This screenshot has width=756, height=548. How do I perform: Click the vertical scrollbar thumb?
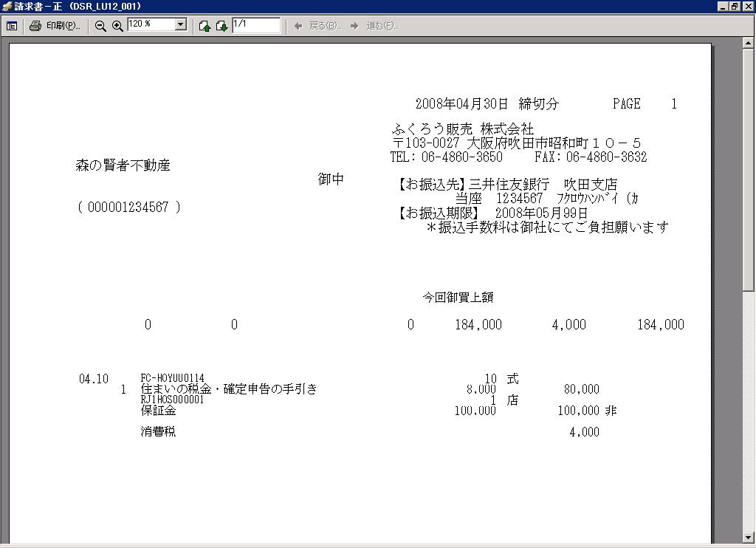[x=748, y=169]
